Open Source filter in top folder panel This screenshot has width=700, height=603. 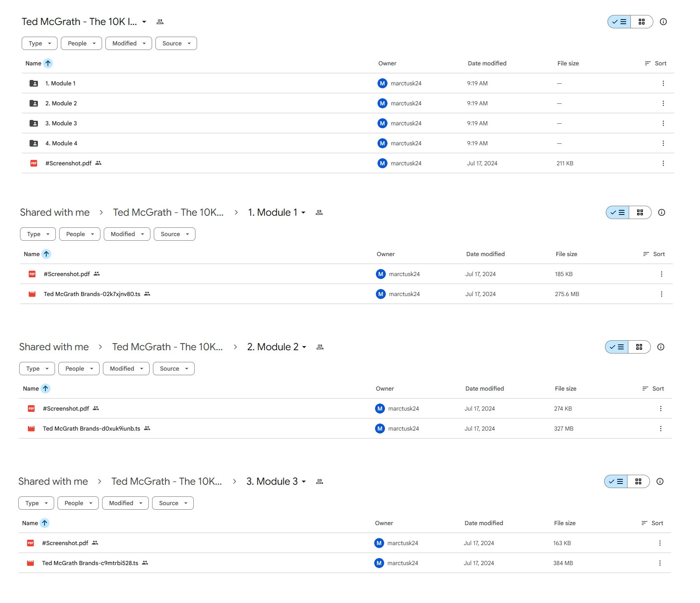pyautogui.click(x=176, y=43)
